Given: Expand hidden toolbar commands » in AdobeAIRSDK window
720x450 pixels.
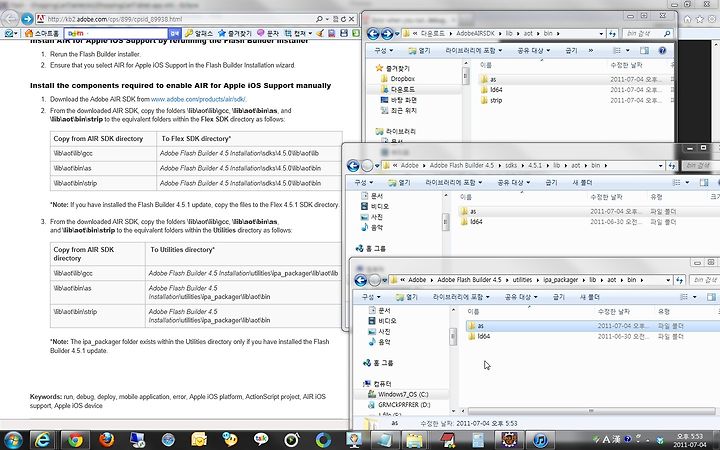Looking at the screenshot, I should click(591, 51).
